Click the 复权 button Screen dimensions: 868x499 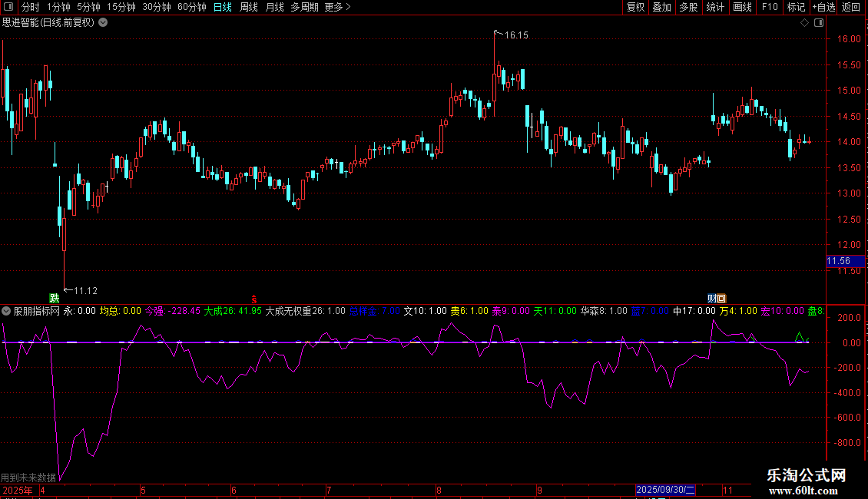pyautogui.click(x=635, y=7)
